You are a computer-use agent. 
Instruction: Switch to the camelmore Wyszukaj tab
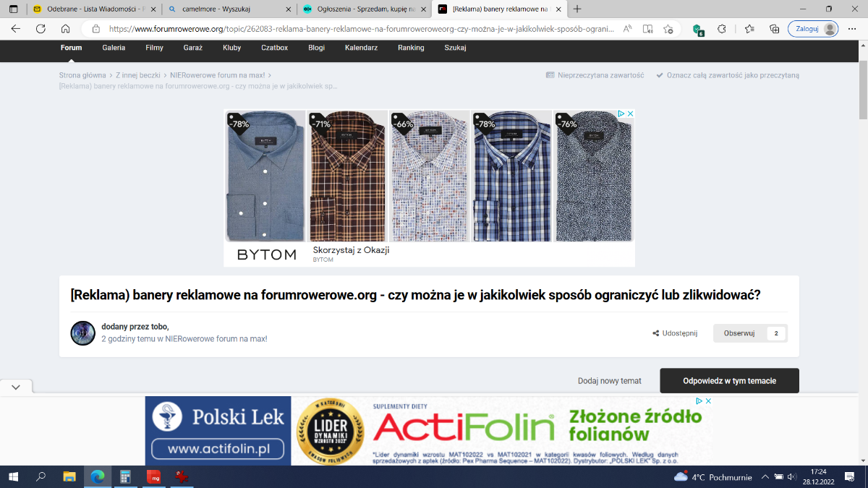[228, 9]
